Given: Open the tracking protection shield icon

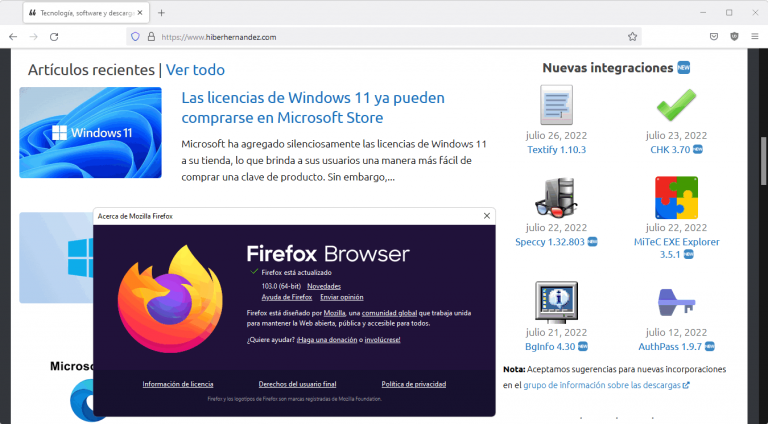Looking at the screenshot, I should pos(134,36).
